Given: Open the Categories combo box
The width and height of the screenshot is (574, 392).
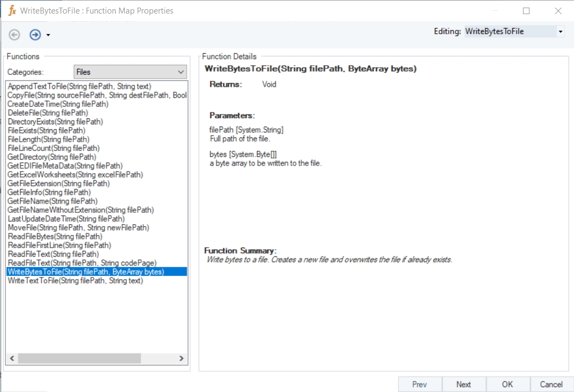Looking at the screenshot, I should click(x=130, y=72).
